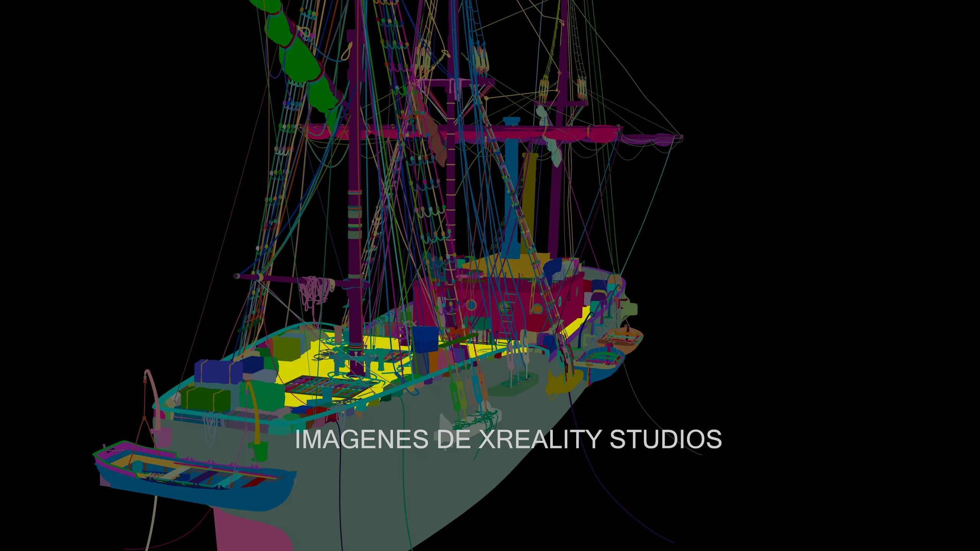Click the "IMAGENES DE XREALITY STUDIOS" caption text
This screenshot has height=551, width=980.
coord(508,439)
